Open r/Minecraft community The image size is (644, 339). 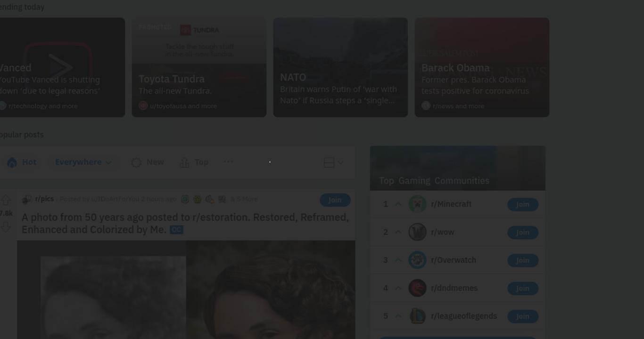451,204
